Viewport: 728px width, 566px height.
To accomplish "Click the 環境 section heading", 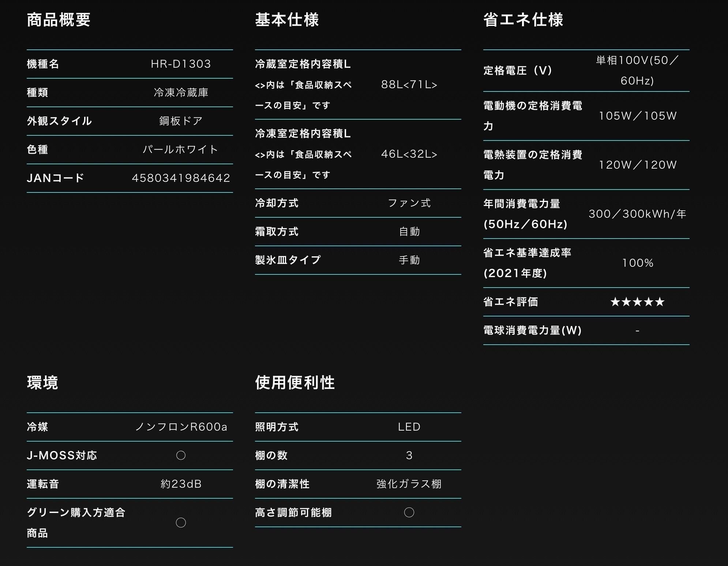I will [x=42, y=383].
